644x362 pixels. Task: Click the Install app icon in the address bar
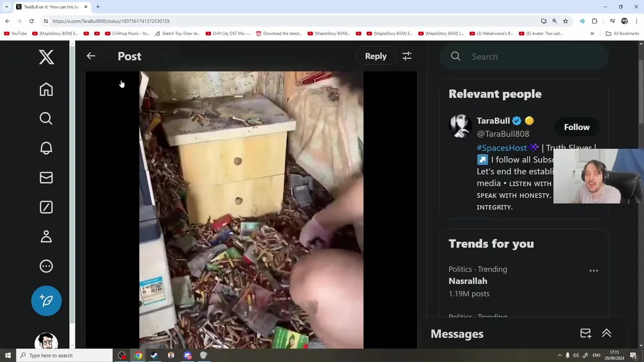click(x=544, y=21)
